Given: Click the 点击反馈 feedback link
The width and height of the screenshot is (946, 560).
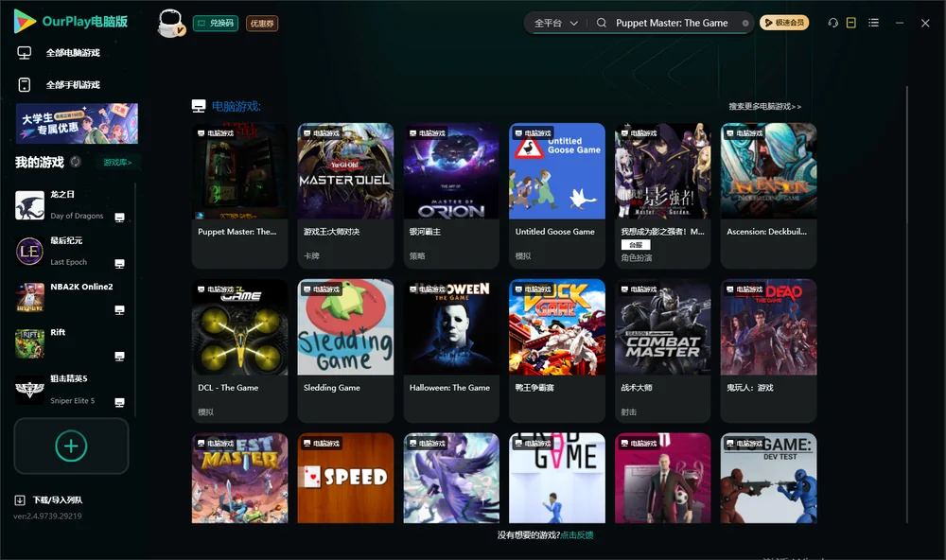Looking at the screenshot, I should [x=577, y=534].
